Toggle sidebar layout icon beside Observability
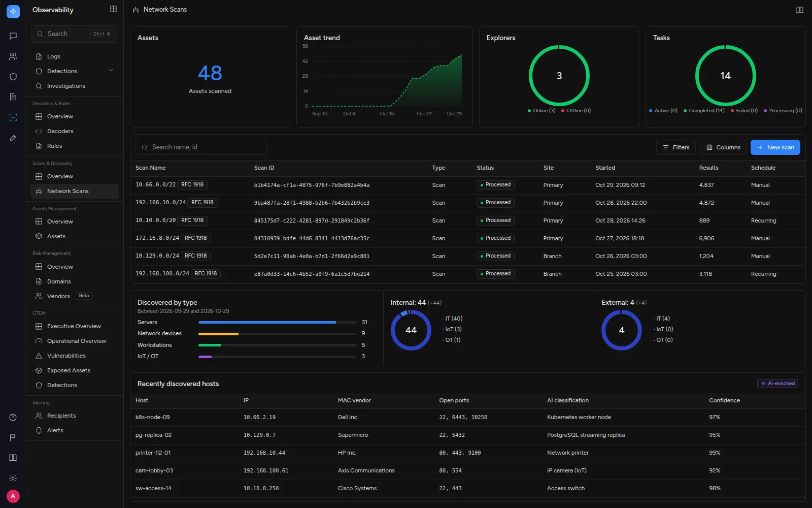Image resolution: width=812 pixels, height=508 pixels. (x=113, y=9)
